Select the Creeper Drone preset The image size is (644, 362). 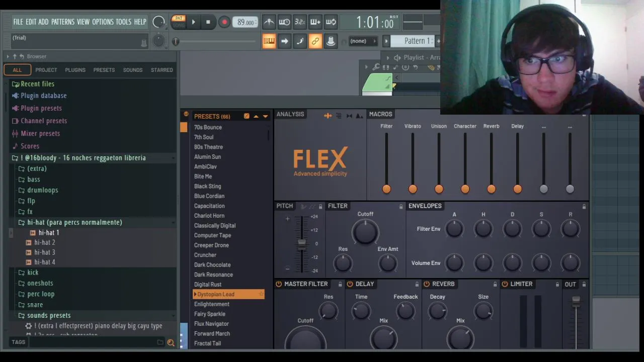[211, 245]
